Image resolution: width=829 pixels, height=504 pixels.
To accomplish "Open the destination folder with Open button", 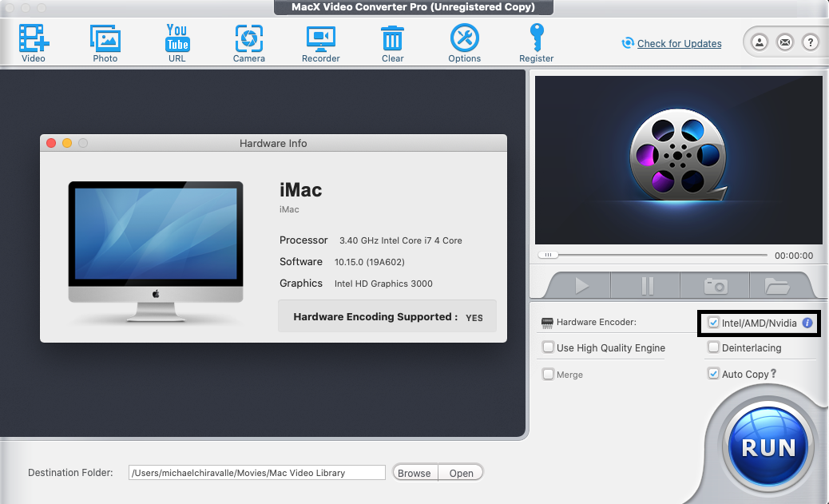I will coord(461,473).
